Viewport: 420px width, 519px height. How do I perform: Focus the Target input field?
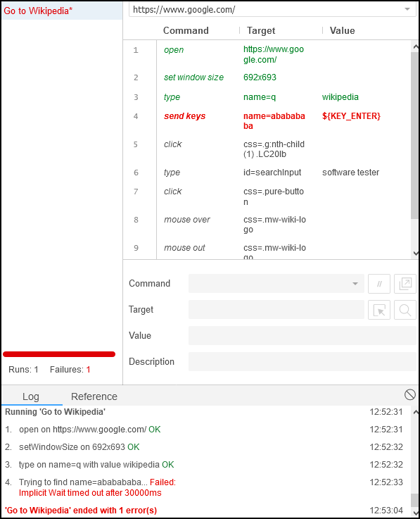click(x=276, y=310)
